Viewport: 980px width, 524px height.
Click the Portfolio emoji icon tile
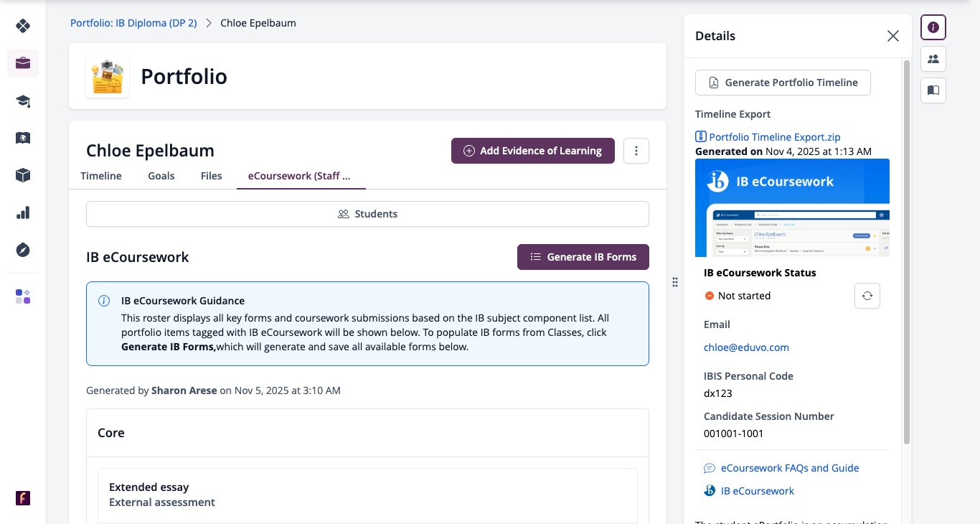tap(108, 76)
